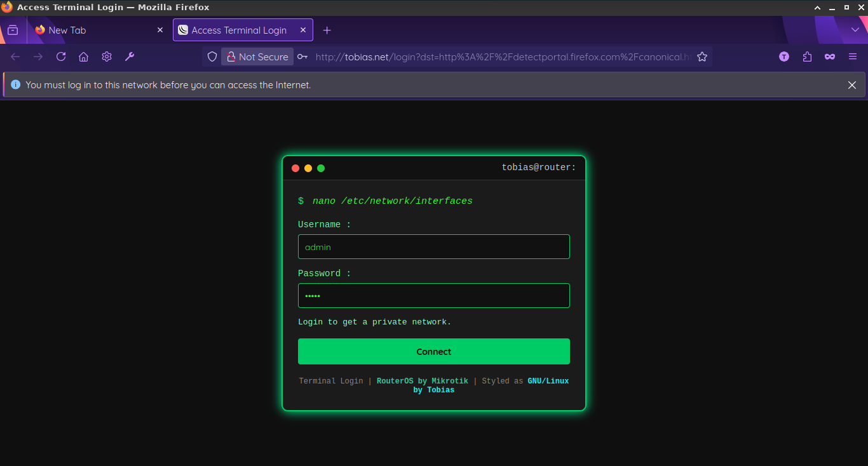Open settings gear in toolbar
The height and width of the screenshot is (466, 868).
pos(107,57)
